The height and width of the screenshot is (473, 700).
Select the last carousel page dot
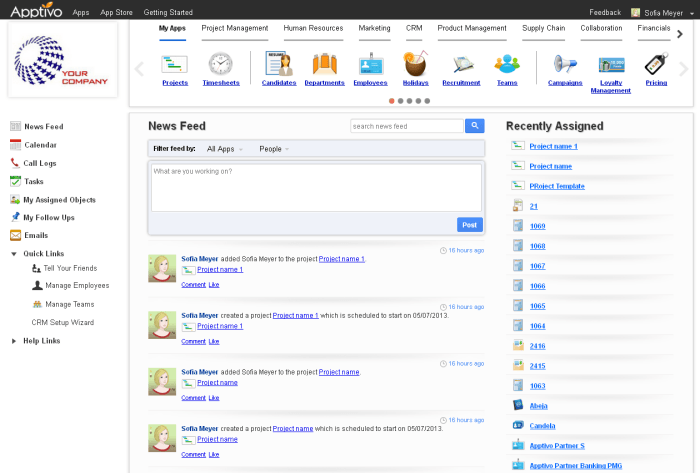tap(427, 101)
